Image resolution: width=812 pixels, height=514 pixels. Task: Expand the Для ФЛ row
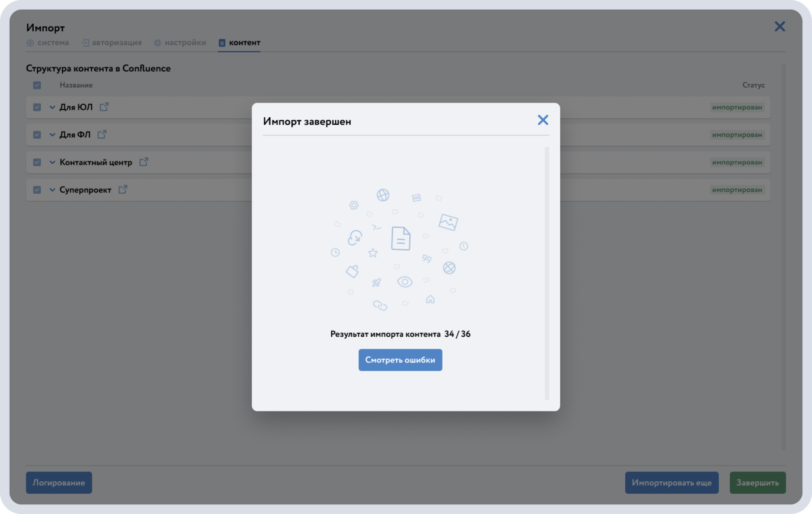click(52, 135)
